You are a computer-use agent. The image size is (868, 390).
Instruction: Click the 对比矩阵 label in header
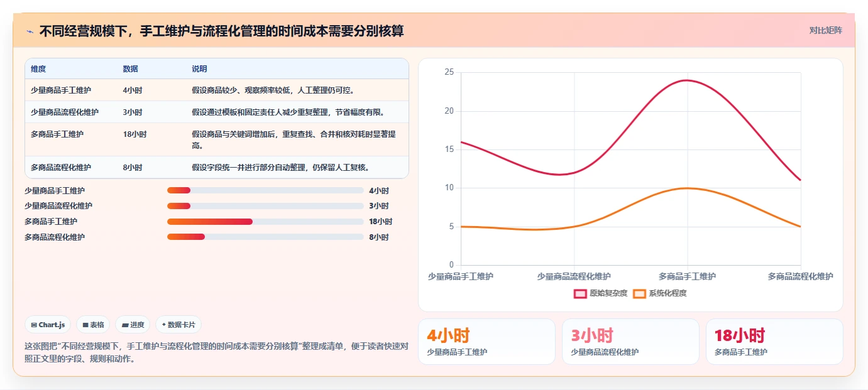(825, 30)
